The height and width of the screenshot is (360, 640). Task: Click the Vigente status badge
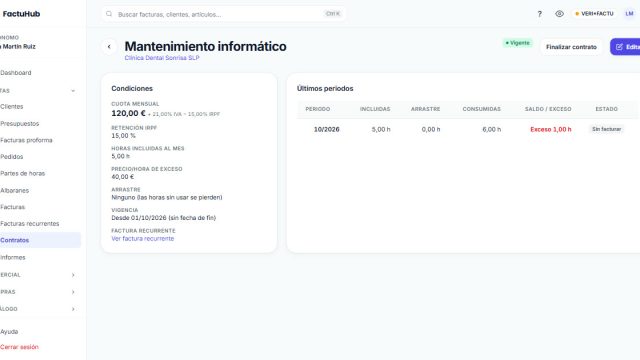coord(517,43)
